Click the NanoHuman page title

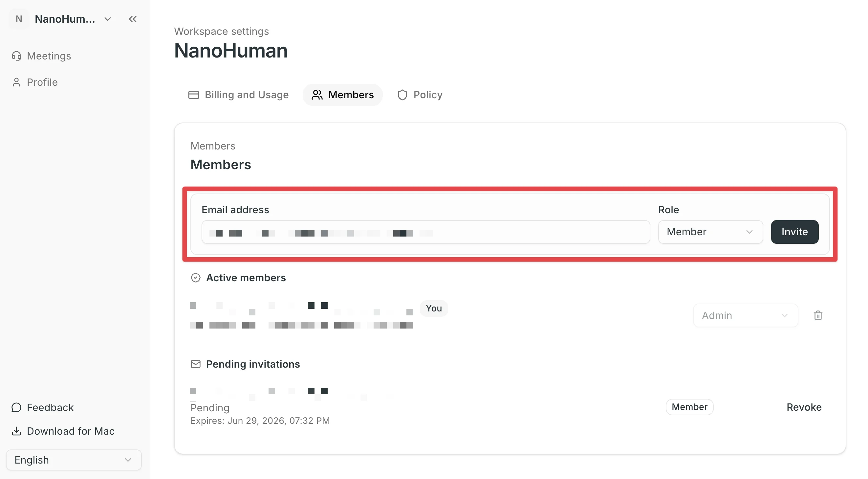pyautogui.click(x=231, y=51)
